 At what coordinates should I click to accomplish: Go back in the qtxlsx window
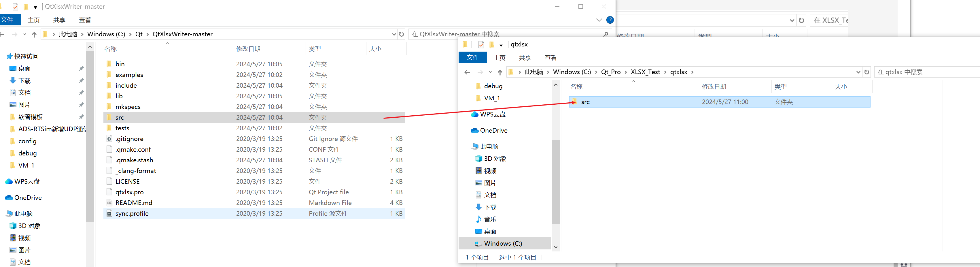coord(467,72)
